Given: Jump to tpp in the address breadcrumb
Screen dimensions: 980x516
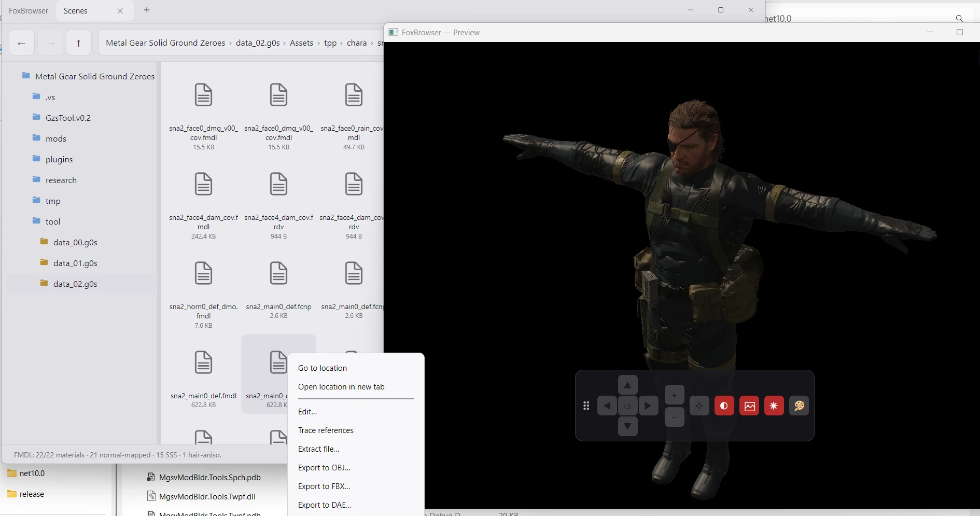Looking at the screenshot, I should [330, 43].
